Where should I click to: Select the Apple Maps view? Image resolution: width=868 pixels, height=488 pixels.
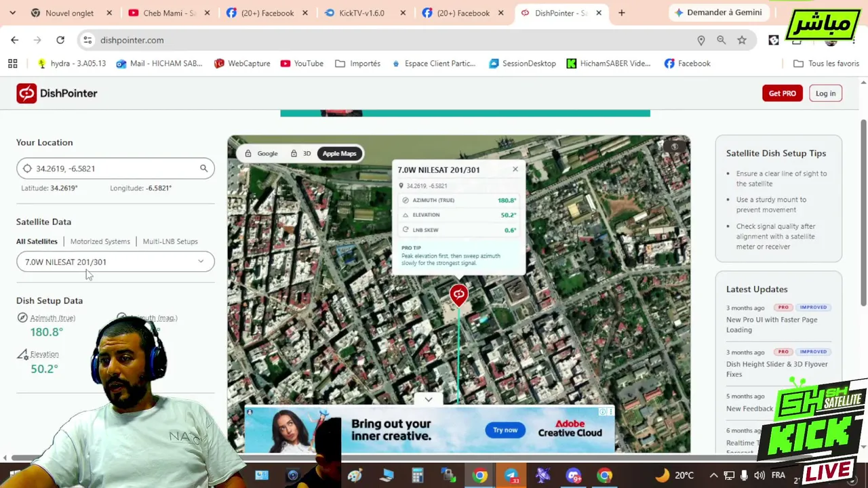click(339, 153)
